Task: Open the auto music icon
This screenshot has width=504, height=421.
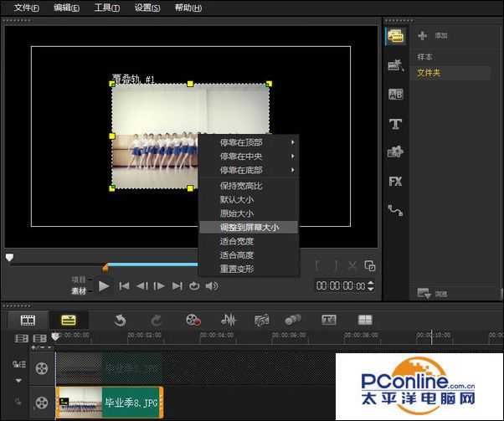Action: coord(262,320)
